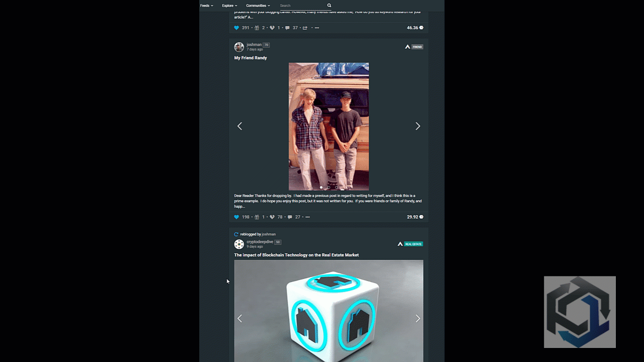Image resolution: width=644 pixels, height=362 pixels.
Task: Click joshman's reputation badge 70
Action: tap(266, 45)
